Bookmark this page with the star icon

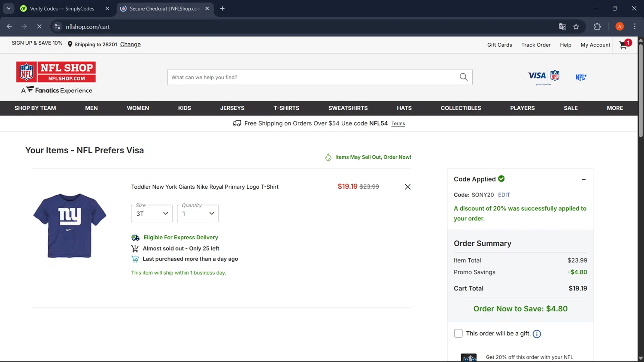(576, 27)
